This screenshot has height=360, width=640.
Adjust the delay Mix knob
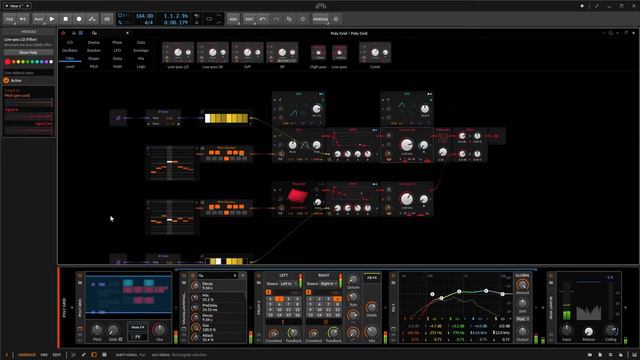point(371,331)
